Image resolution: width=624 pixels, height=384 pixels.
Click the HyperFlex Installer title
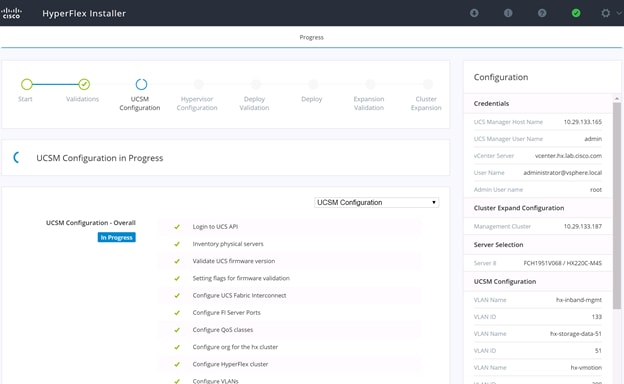click(84, 13)
